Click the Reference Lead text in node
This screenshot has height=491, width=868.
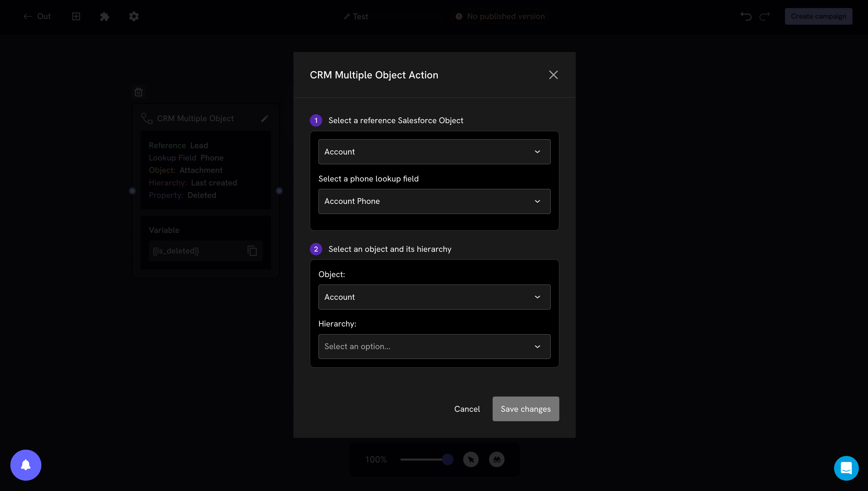178,145
